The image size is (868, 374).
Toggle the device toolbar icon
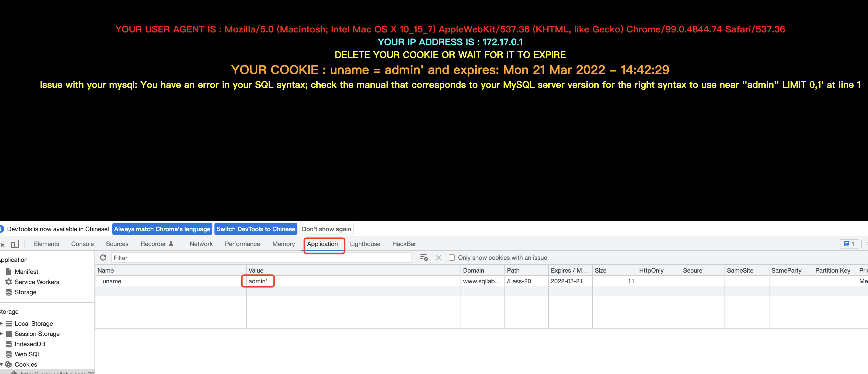click(x=15, y=244)
